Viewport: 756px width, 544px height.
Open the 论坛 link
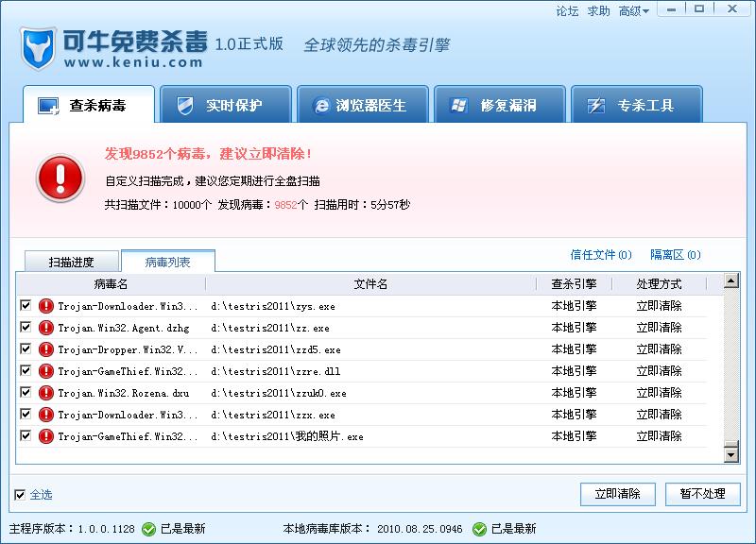pos(567,10)
